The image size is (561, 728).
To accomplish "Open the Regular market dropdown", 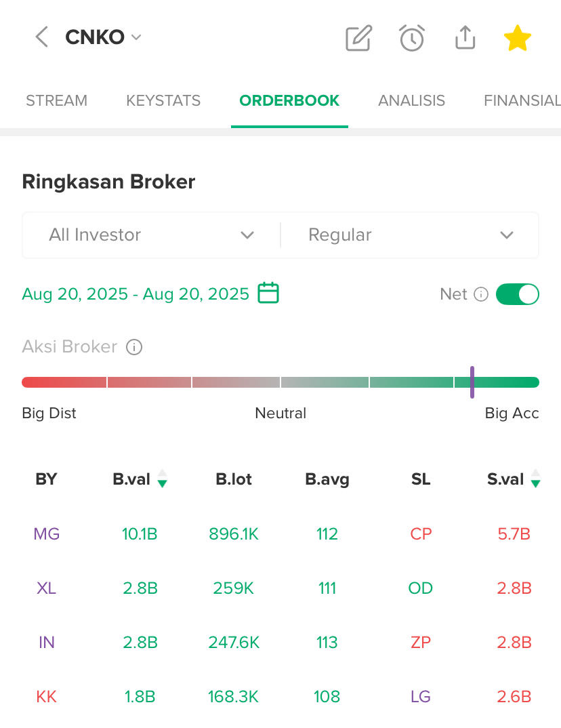I will pyautogui.click(x=411, y=235).
